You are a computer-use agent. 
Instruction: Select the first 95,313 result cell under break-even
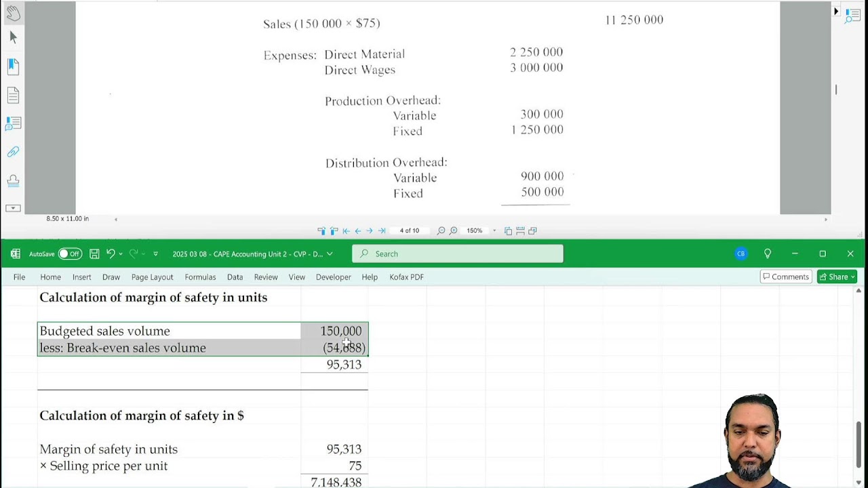(335, 365)
